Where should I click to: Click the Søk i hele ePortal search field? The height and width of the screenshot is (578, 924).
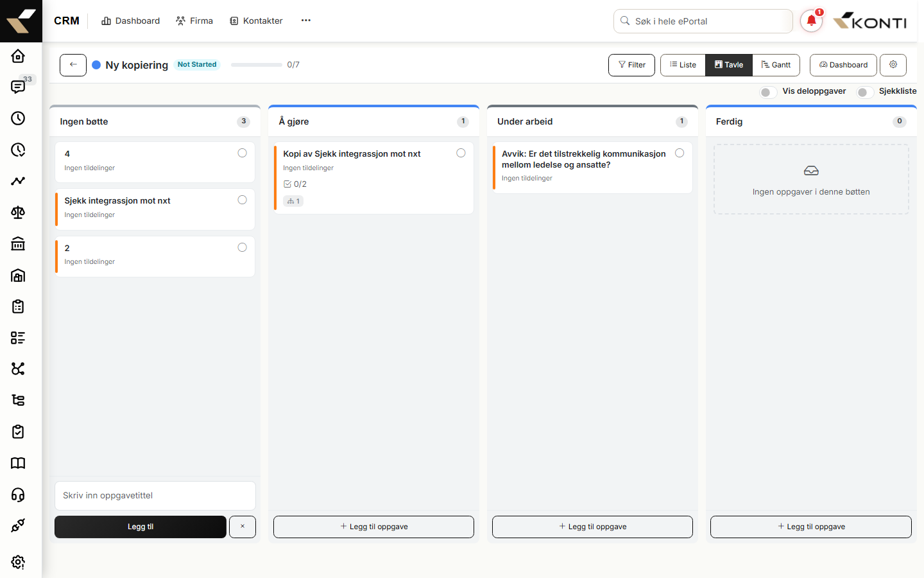(703, 21)
